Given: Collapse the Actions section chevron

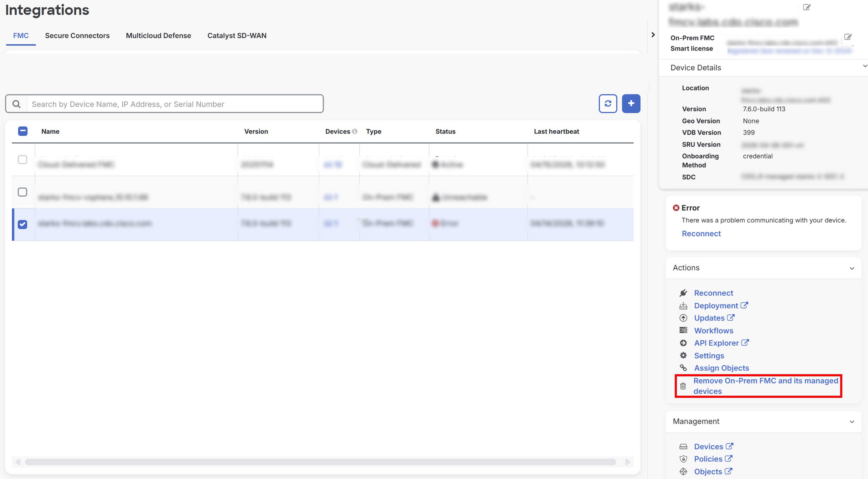Looking at the screenshot, I should click(x=852, y=268).
